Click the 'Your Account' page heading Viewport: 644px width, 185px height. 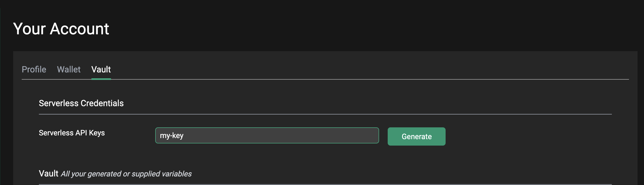point(61,29)
